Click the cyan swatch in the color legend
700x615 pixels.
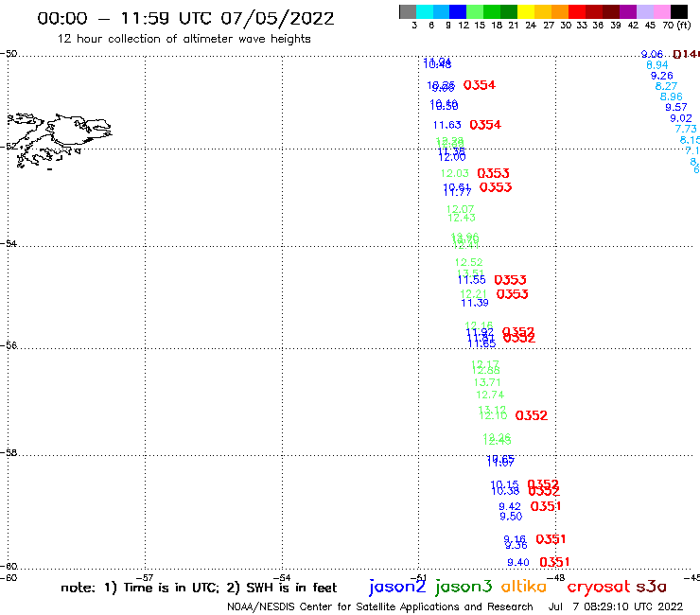(x=425, y=11)
